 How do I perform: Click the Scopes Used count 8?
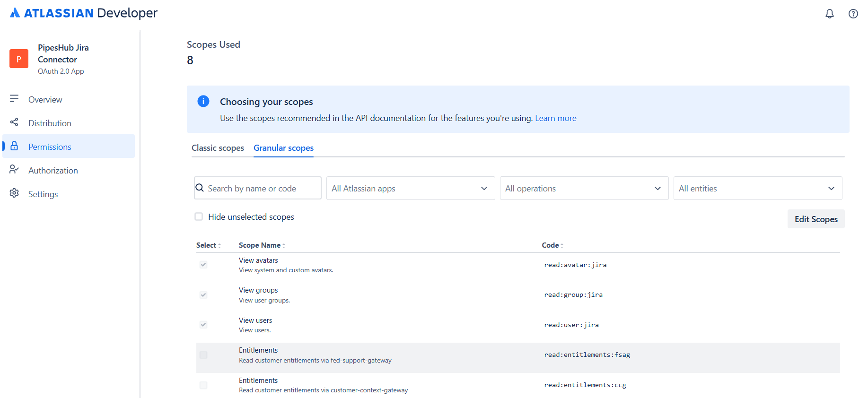[190, 60]
